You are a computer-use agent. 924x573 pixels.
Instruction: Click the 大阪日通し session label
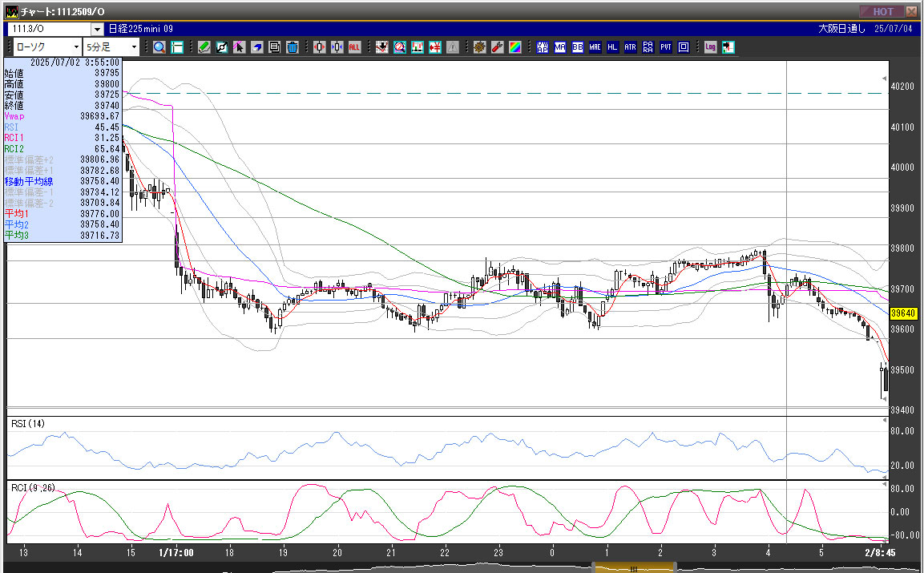click(x=842, y=29)
